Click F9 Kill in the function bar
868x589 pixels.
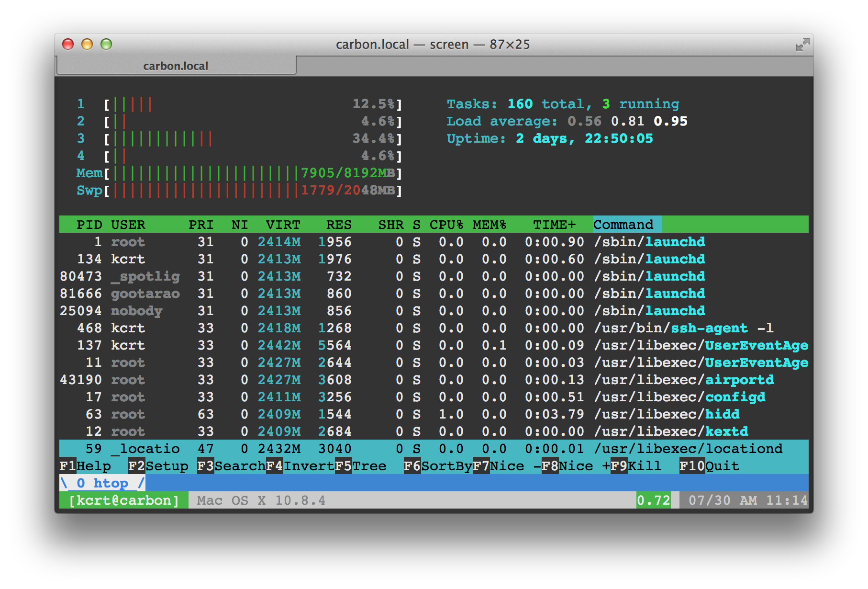(636, 466)
